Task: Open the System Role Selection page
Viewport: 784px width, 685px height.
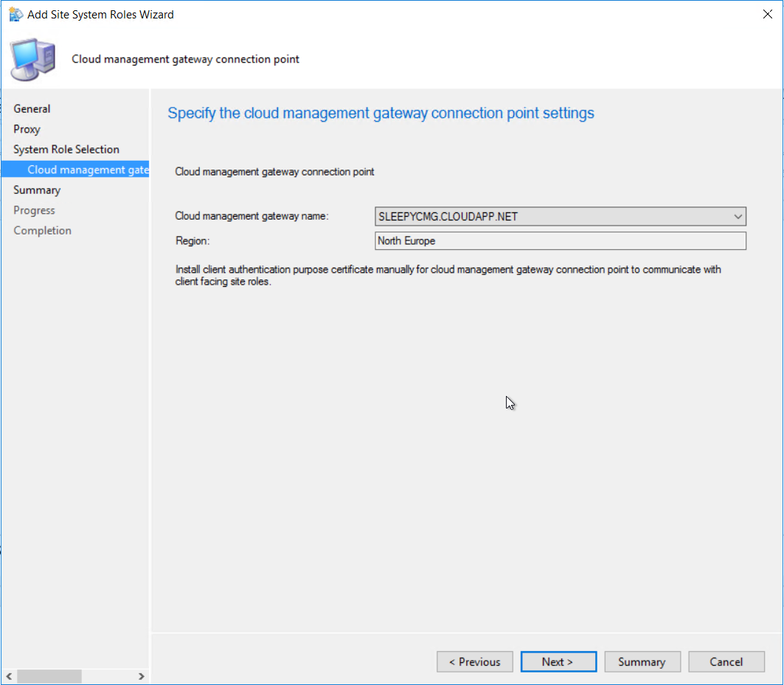Action: coord(66,149)
